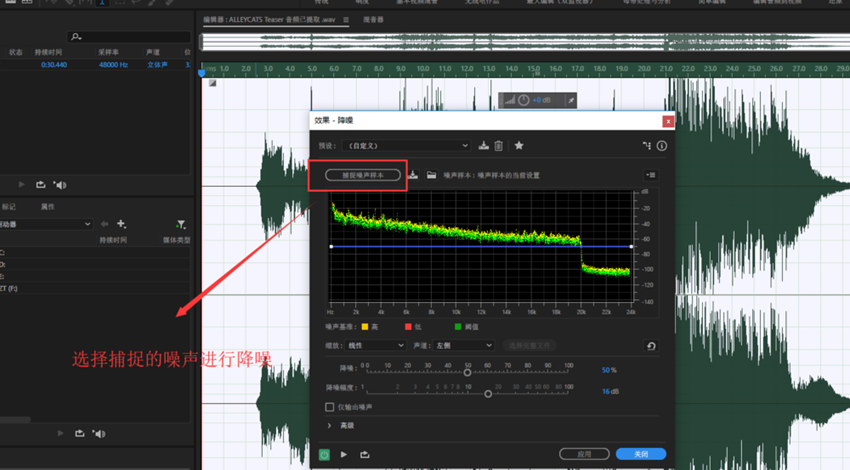
Task: Expand the 高级 advanced section
Action: 331,426
